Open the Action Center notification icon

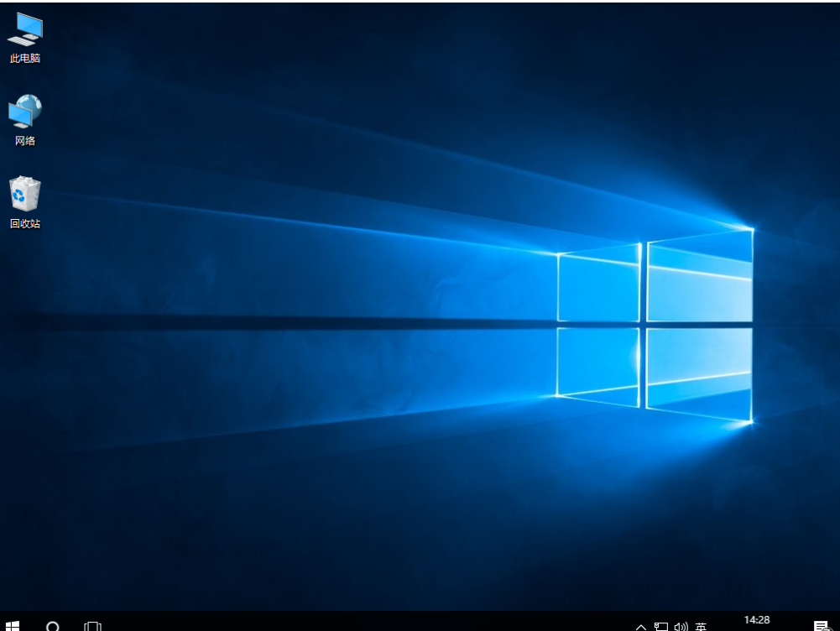tap(822, 626)
